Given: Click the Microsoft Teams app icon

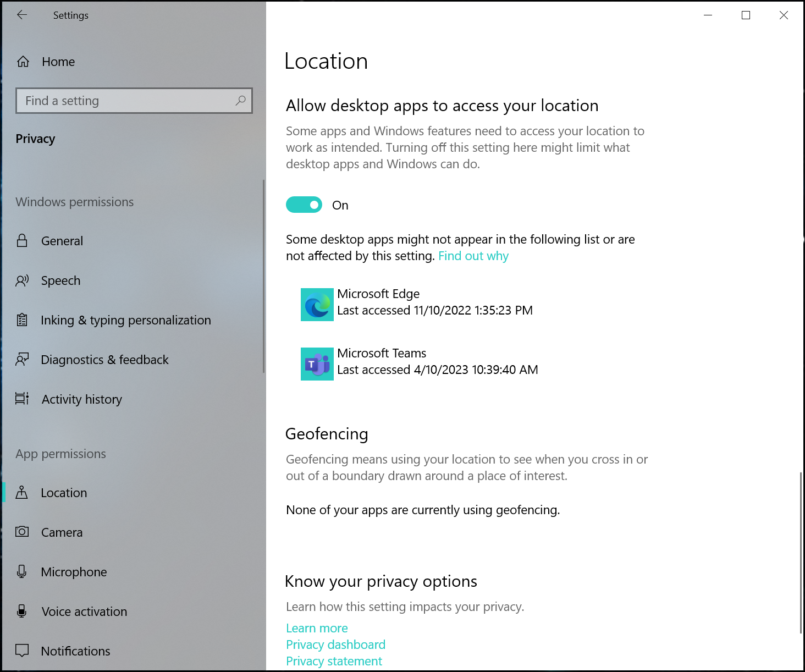Looking at the screenshot, I should tap(317, 364).
